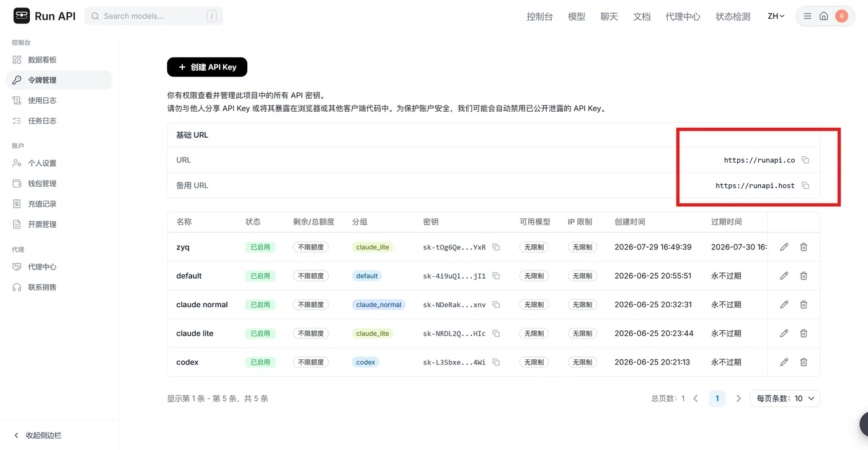Click the 已启用 status of zyq
Image resolution: width=868 pixels, height=450 pixels.
click(x=260, y=247)
